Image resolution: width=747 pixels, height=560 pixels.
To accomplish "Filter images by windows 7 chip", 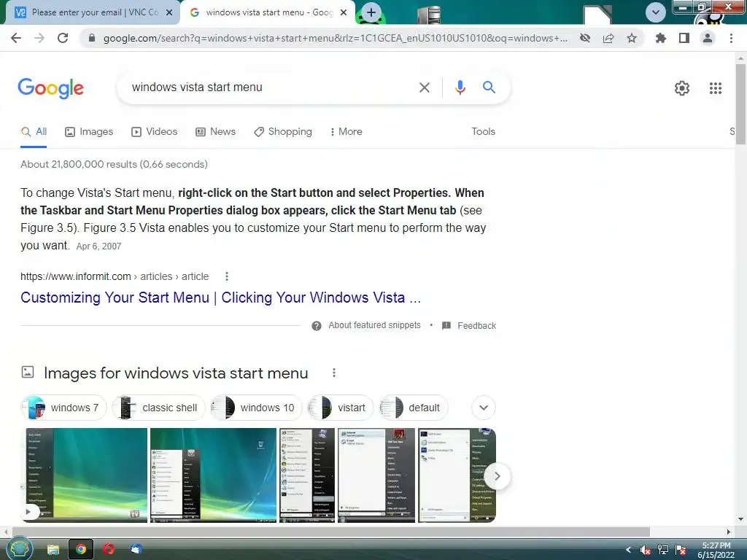I will (x=64, y=408).
